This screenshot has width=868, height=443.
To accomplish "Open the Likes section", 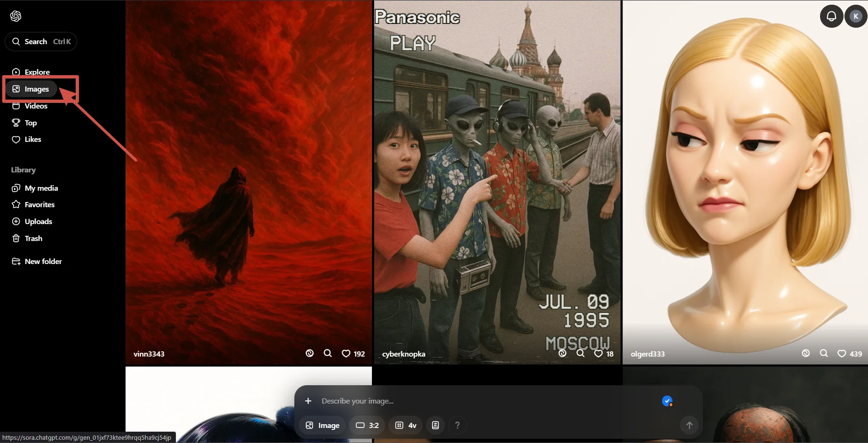I will 26,139.
